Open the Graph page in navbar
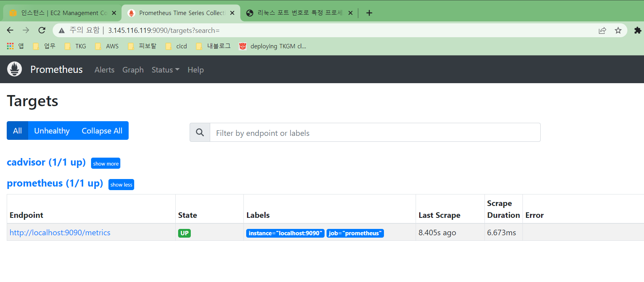The height and width of the screenshot is (282, 644). pos(133,70)
